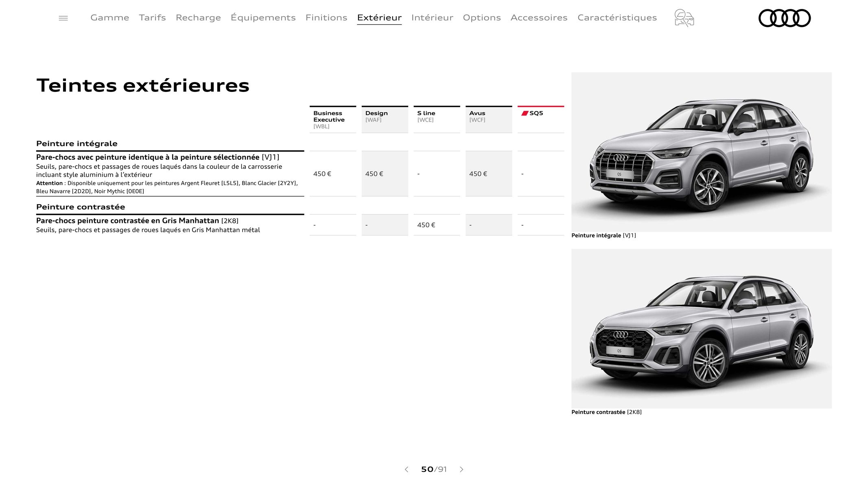
Task: Switch to the Intérieur tab
Action: (x=432, y=17)
